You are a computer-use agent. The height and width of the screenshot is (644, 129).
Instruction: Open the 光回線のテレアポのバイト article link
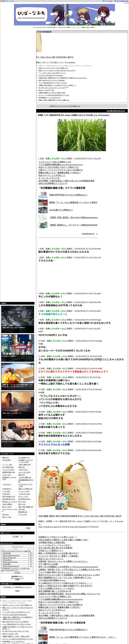[x=58, y=537]
